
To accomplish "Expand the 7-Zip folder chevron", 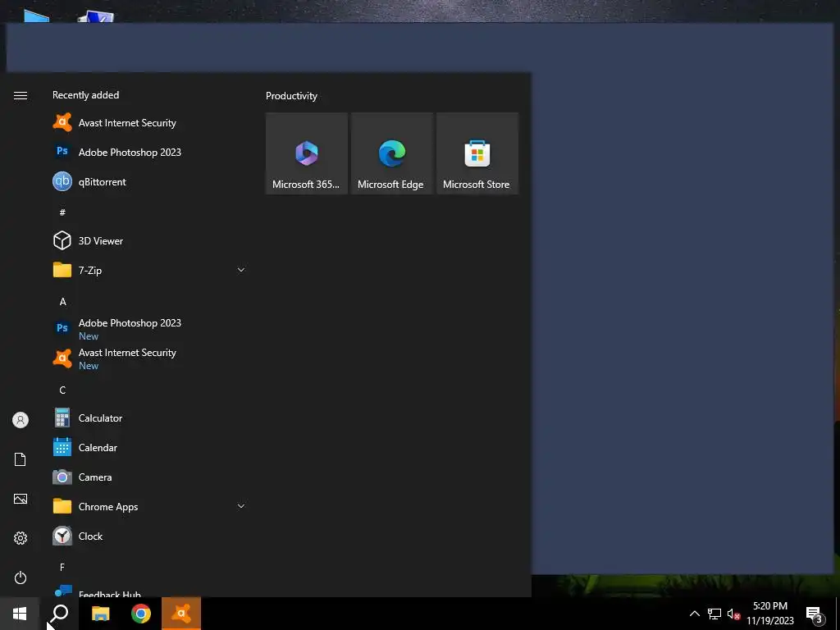I will click(241, 270).
